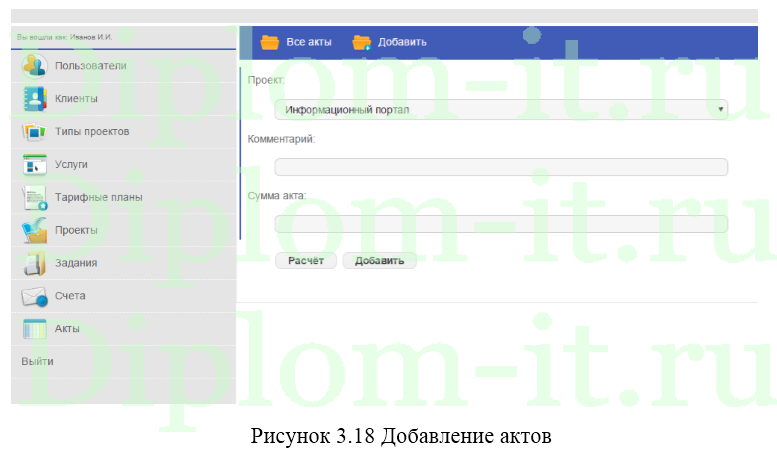Click the Все акты folder icon
Viewport: 777px width, 460px height.
(269, 42)
